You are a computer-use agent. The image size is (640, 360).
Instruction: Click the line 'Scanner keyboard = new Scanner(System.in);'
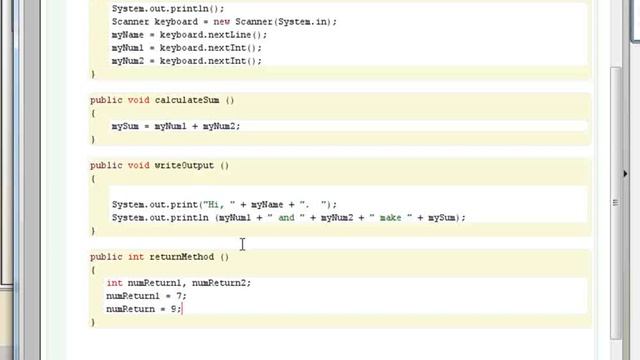pyautogui.click(x=224, y=22)
